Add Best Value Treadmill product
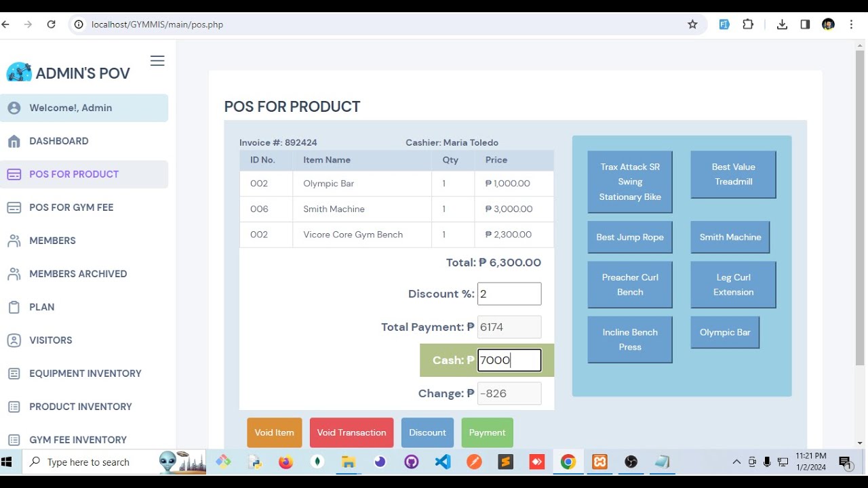868x488 pixels. tap(733, 174)
